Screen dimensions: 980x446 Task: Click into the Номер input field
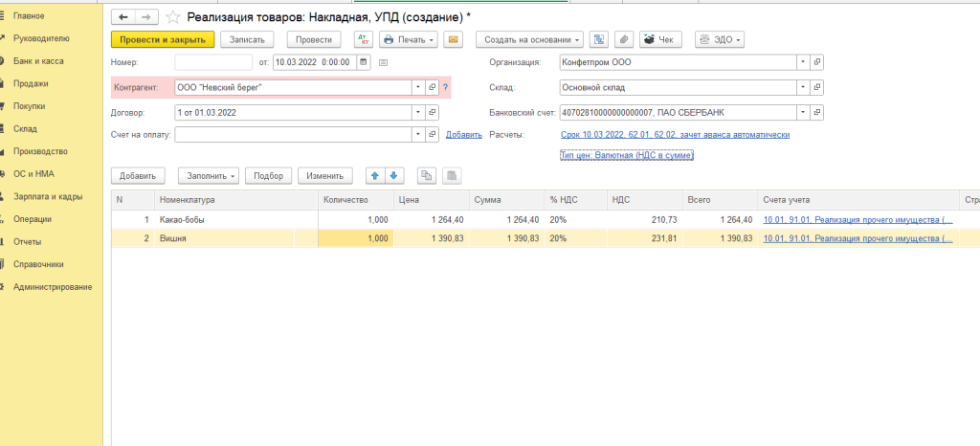[213, 63]
